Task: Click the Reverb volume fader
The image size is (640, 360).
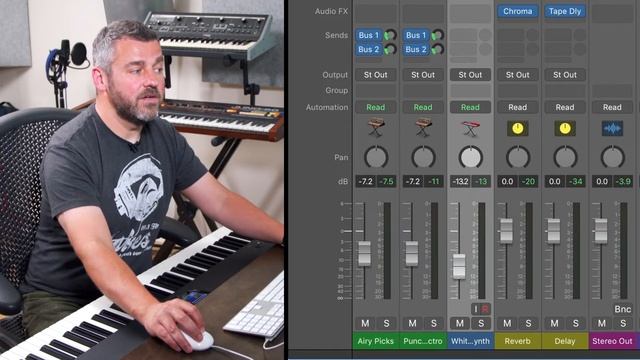Action: [506, 231]
